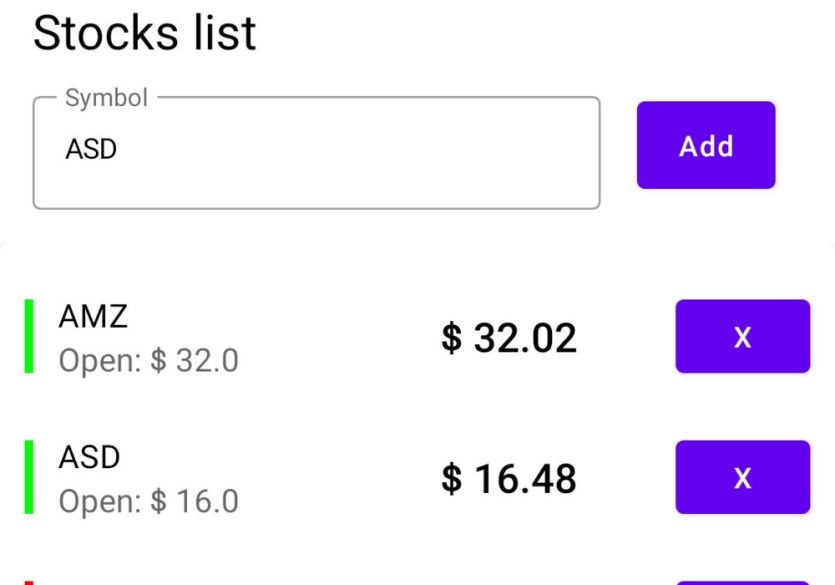This screenshot has height=585, width=835.
Task: Click the dollar sign before 32.02
Action: [x=451, y=338]
